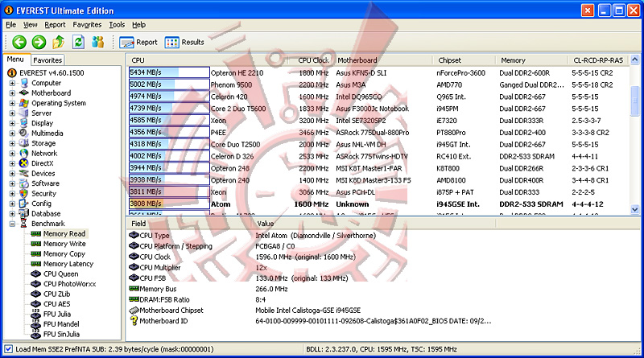Open the Tools menu

coord(117,25)
